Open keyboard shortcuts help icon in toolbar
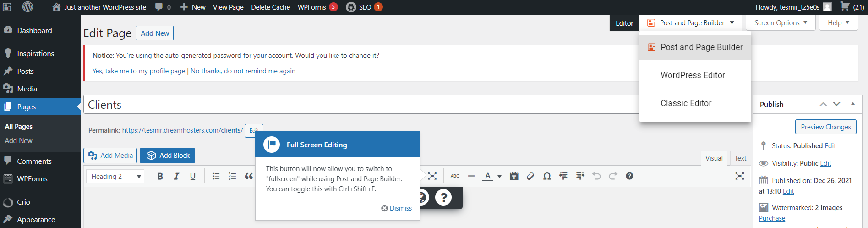The width and height of the screenshot is (868, 228). [630, 176]
